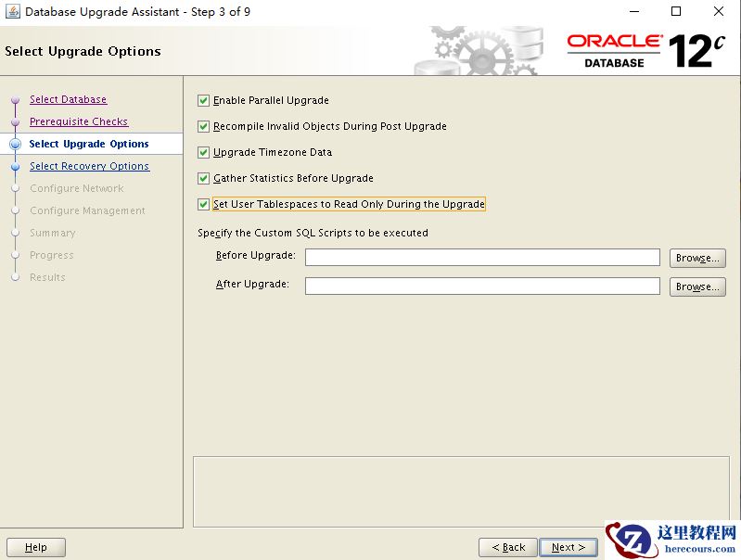Click the empty message area at the bottom
Image resolution: width=741 pixels, height=560 pixels.
pos(461,491)
